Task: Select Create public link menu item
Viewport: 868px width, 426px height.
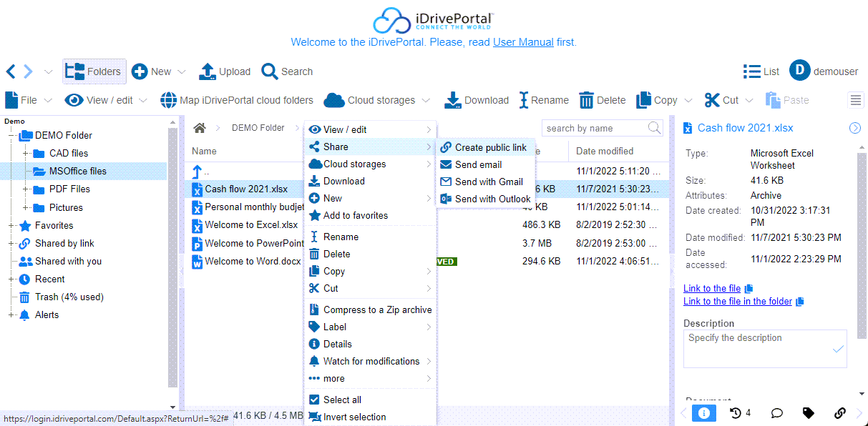Action: pos(490,147)
